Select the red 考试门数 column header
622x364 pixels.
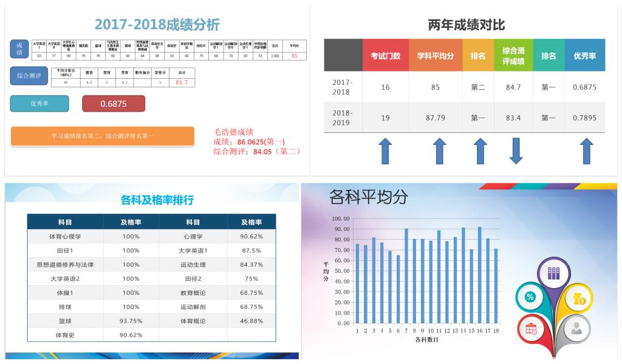(385, 56)
